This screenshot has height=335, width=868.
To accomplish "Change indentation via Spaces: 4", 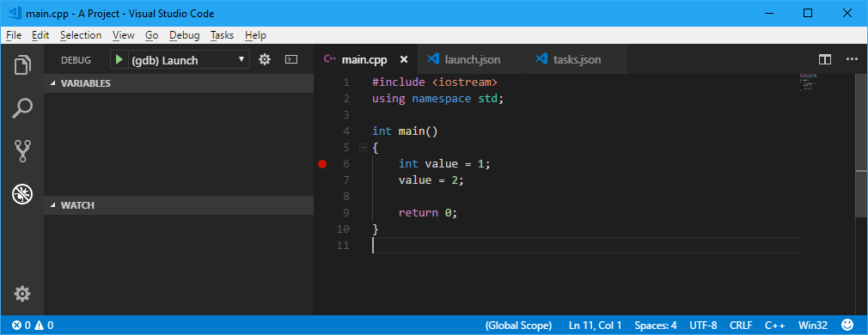I will [x=656, y=326].
